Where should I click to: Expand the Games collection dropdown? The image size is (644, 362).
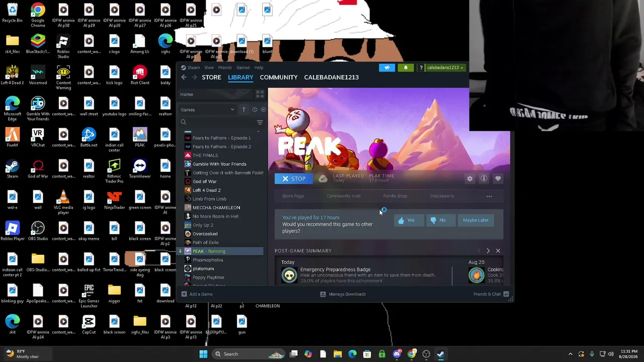point(208,110)
